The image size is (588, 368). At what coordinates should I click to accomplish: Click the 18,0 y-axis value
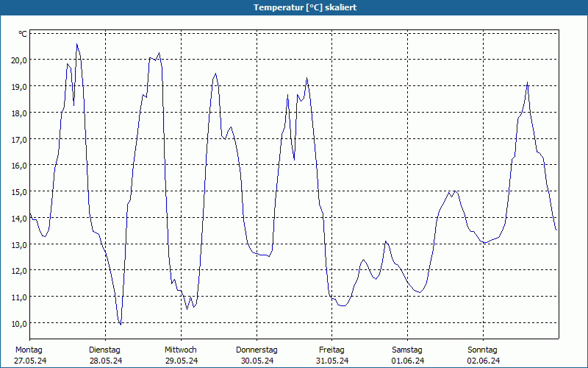click(19, 113)
